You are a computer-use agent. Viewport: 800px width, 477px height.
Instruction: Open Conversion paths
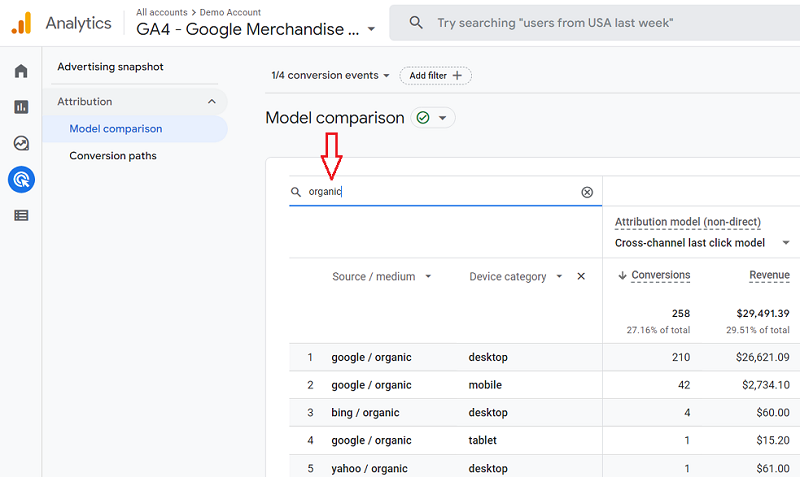tap(113, 156)
